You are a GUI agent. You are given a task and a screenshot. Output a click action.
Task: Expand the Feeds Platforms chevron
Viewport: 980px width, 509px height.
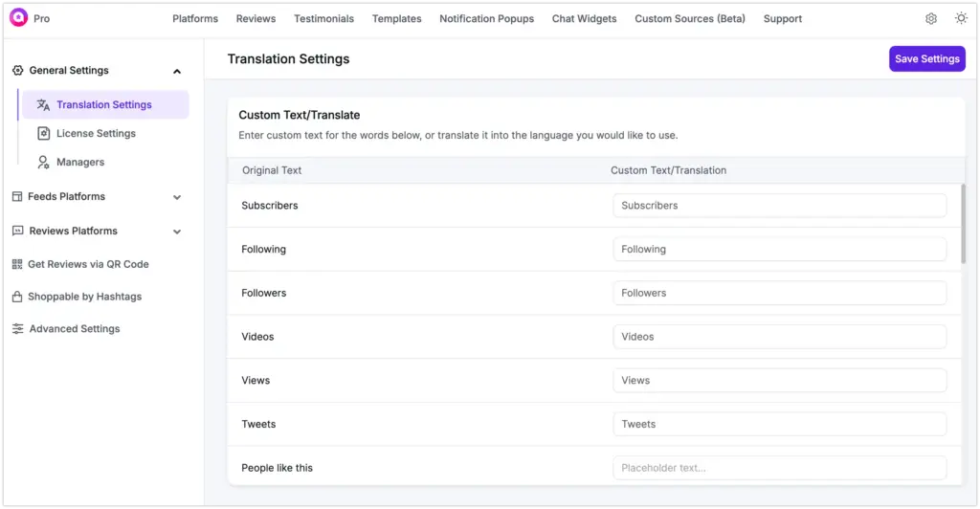point(177,197)
